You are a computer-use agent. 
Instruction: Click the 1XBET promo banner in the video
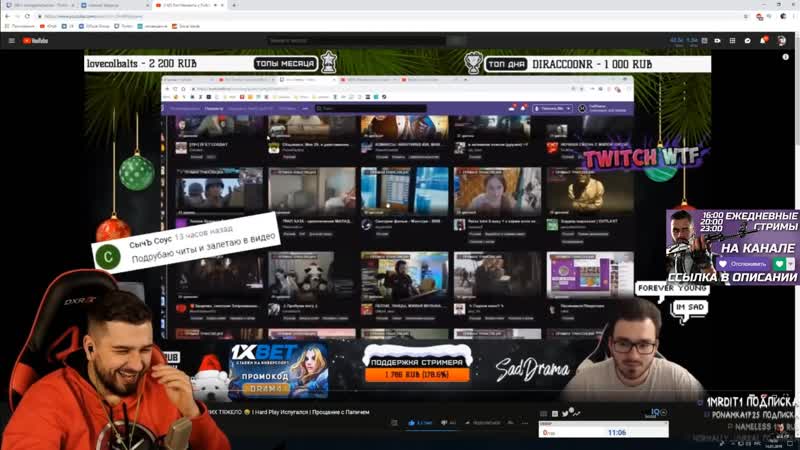278,371
